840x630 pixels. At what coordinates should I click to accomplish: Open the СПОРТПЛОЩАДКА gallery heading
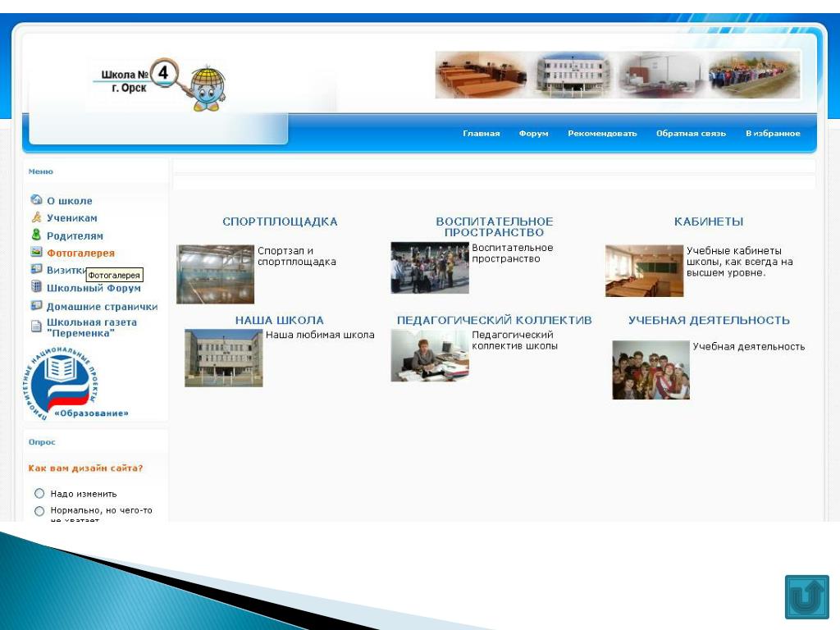pos(280,221)
